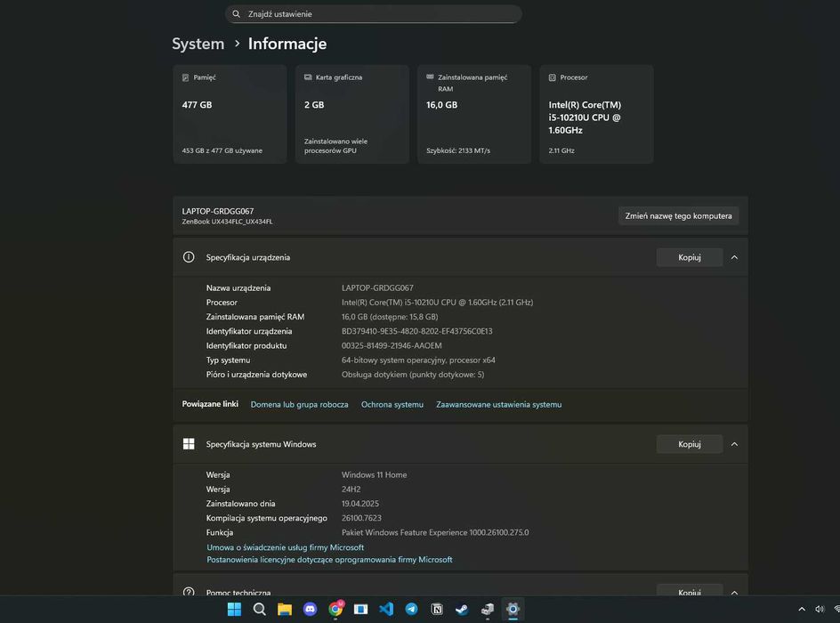Select processor value Intel(R) Core(TM) i5-10210U row
This screenshot has width=840, height=623.
point(437,302)
